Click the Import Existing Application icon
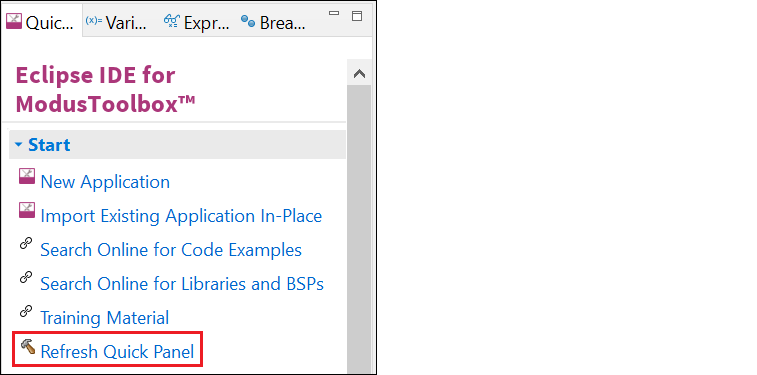757x375 pixels. point(27,211)
